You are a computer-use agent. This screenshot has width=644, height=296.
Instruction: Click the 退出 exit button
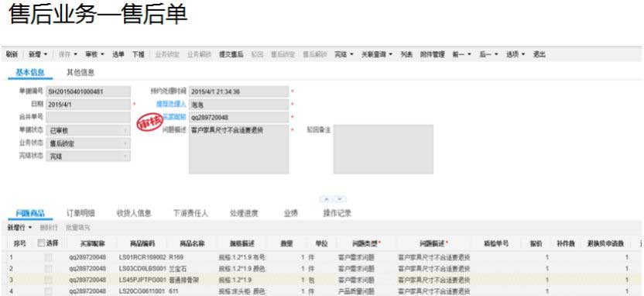click(540, 54)
